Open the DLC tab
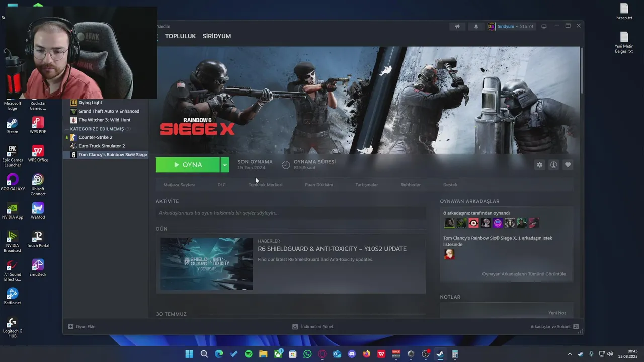The image size is (644, 362). tap(221, 185)
